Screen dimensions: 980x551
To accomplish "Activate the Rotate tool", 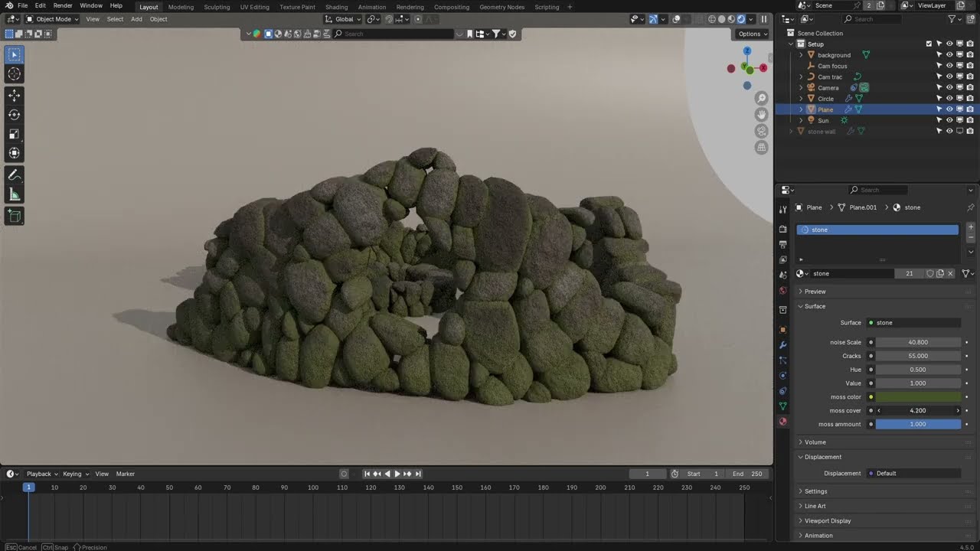I will pyautogui.click(x=14, y=114).
